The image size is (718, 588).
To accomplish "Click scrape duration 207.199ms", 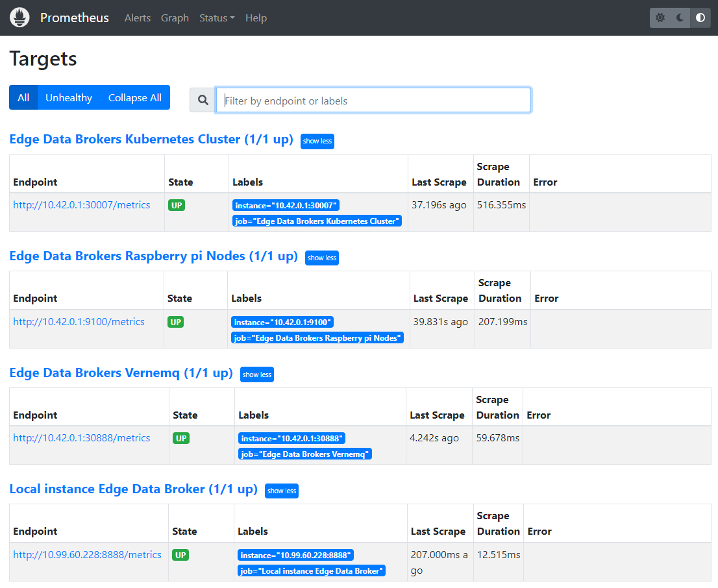I will tap(502, 321).
